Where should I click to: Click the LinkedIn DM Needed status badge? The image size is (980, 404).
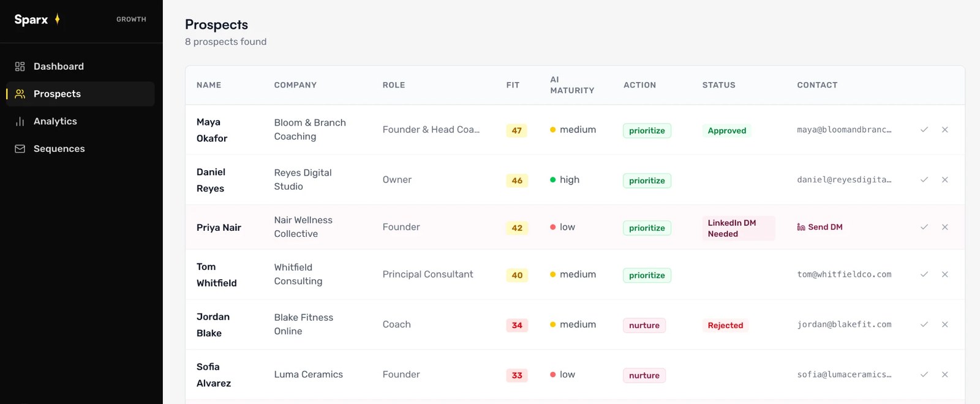738,228
